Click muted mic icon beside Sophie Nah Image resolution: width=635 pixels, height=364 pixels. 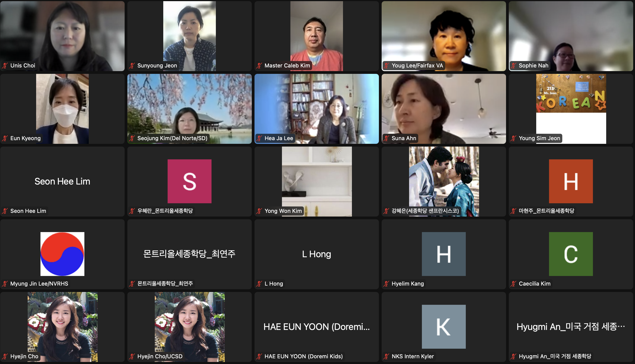pyautogui.click(x=514, y=65)
